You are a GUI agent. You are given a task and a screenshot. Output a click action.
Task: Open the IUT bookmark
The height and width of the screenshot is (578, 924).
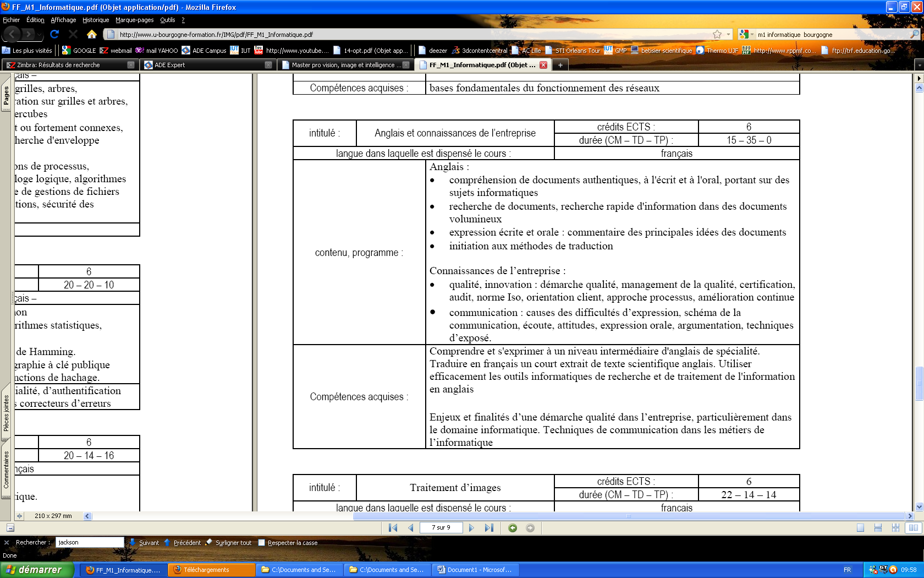point(240,50)
